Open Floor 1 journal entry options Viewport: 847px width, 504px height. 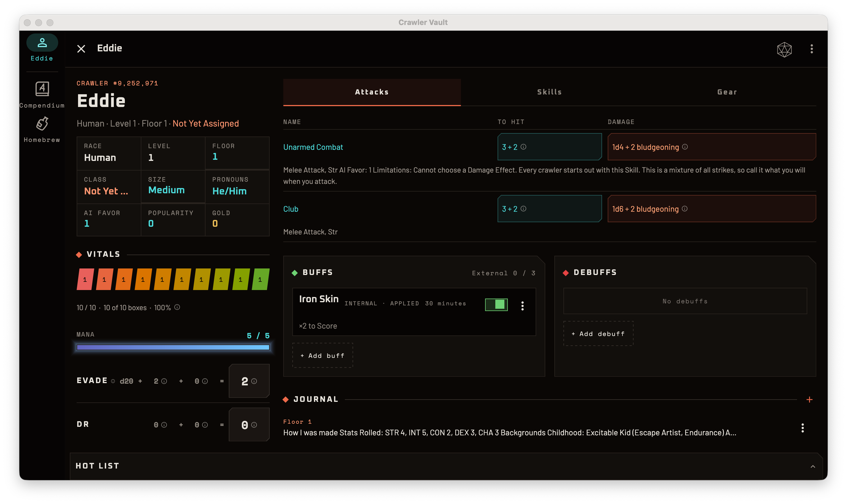pos(802,428)
